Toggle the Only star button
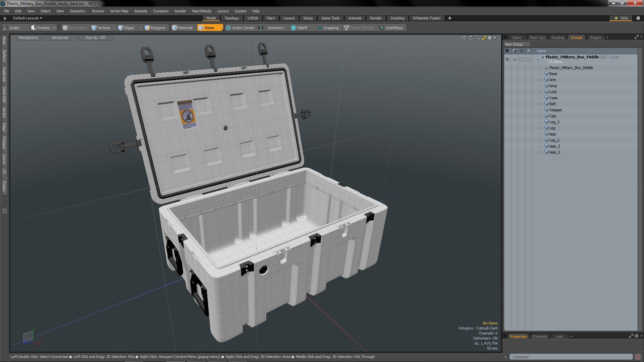This screenshot has width=644, height=362. [621, 18]
